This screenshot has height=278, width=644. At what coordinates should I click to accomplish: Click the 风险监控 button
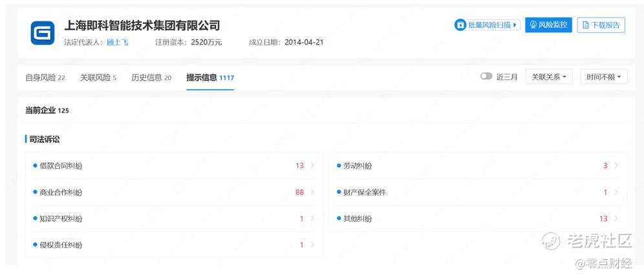pos(548,25)
